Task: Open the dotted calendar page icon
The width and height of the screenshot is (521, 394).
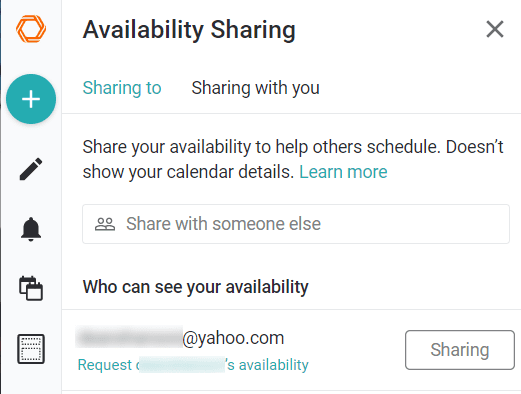Action: coord(31,349)
